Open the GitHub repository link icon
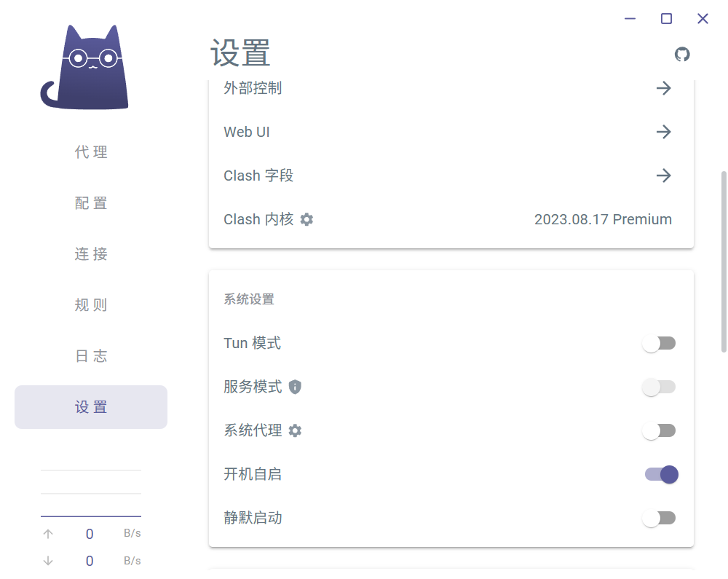This screenshot has width=728, height=579. point(682,53)
